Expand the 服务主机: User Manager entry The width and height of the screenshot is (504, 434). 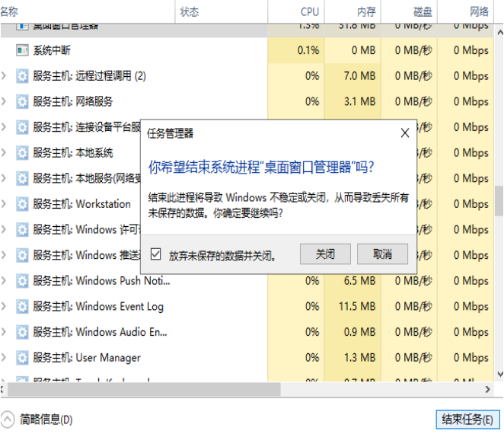(x=5, y=358)
